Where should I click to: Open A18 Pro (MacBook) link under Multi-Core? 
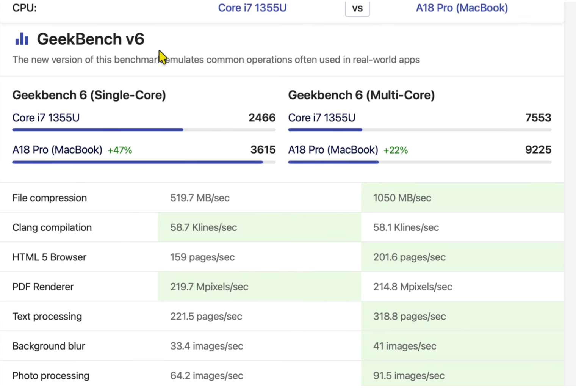[333, 150]
